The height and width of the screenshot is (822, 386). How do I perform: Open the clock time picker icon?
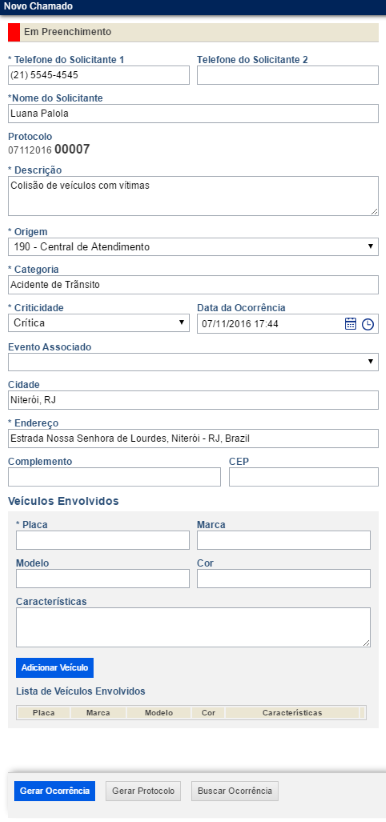368,324
